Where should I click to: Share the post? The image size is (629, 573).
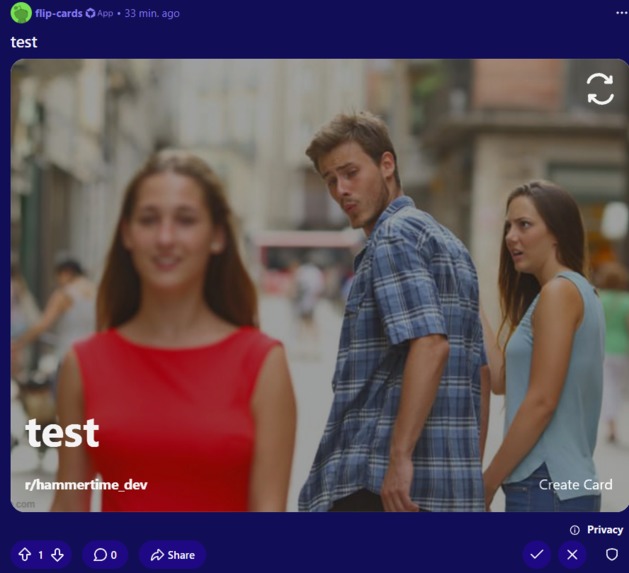pos(172,555)
